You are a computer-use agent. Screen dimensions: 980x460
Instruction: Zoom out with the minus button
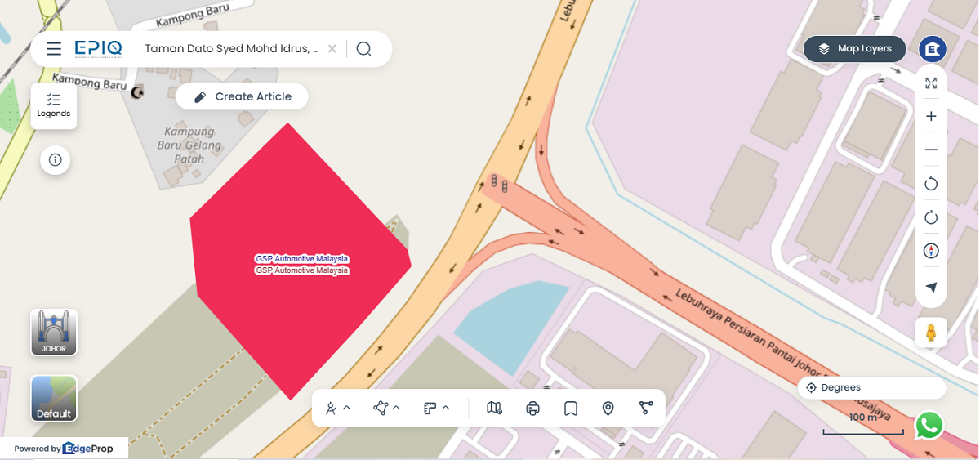[x=931, y=150]
